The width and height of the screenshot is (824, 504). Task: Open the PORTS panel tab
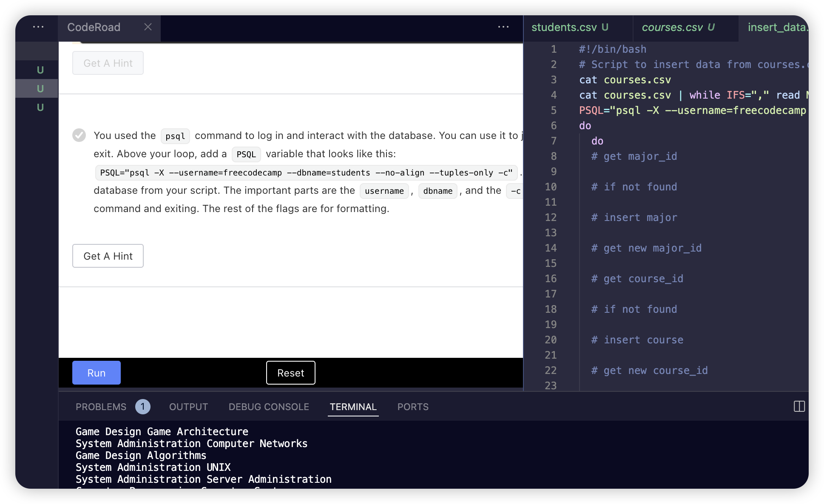(412, 407)
